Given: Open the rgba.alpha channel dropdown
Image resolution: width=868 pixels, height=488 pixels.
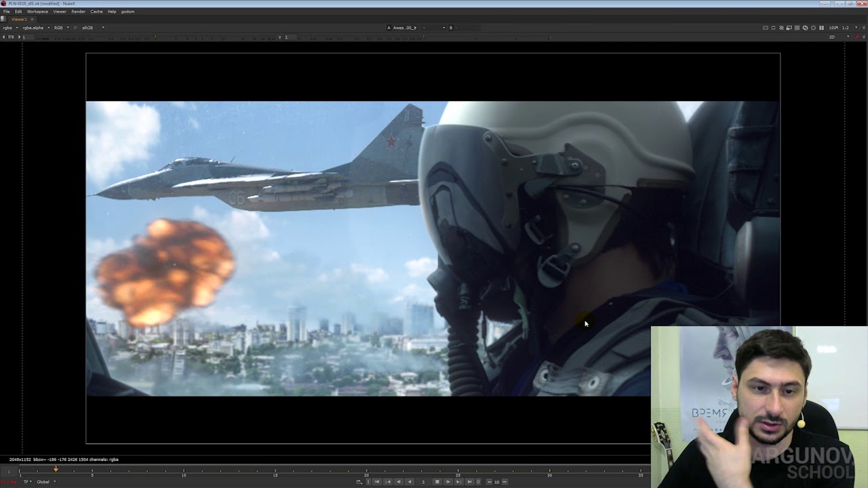Looking at the screenshot, I should (x=36, y=28).
